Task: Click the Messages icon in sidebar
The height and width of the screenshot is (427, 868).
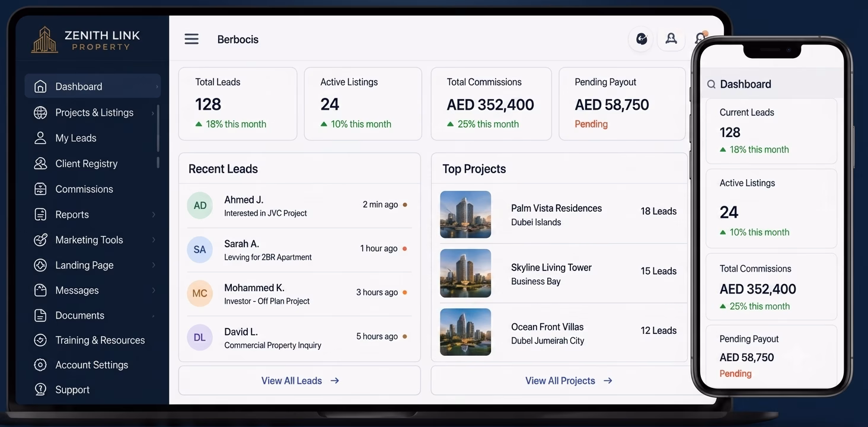Action: point(40,291)
